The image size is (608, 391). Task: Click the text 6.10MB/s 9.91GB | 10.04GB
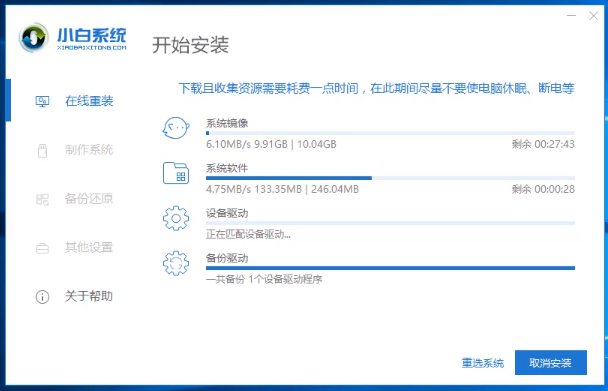[x=271, y=144]
